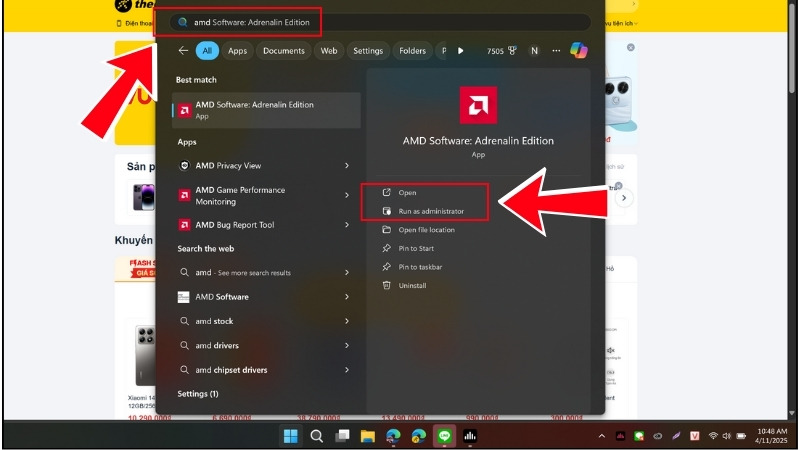Click the search box containing amd Software: Adrenalin Edition
This screenshot has height=450, width=800.
click(x=380, y=22)
